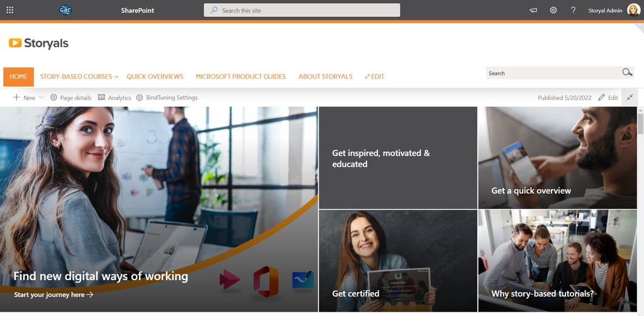Screen dimensions: 644x316
Task: Collapse the page with diagonal arrows icon
Action: pos(630,98)
